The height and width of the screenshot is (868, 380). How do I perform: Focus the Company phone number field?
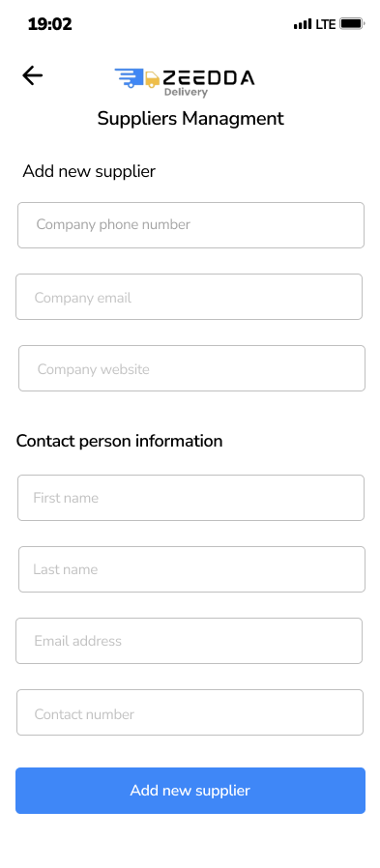(x=191, y=225)
